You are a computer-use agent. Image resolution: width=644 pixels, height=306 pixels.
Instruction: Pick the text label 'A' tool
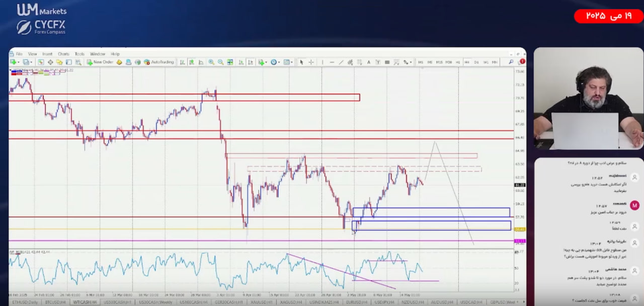click(369, 62)
